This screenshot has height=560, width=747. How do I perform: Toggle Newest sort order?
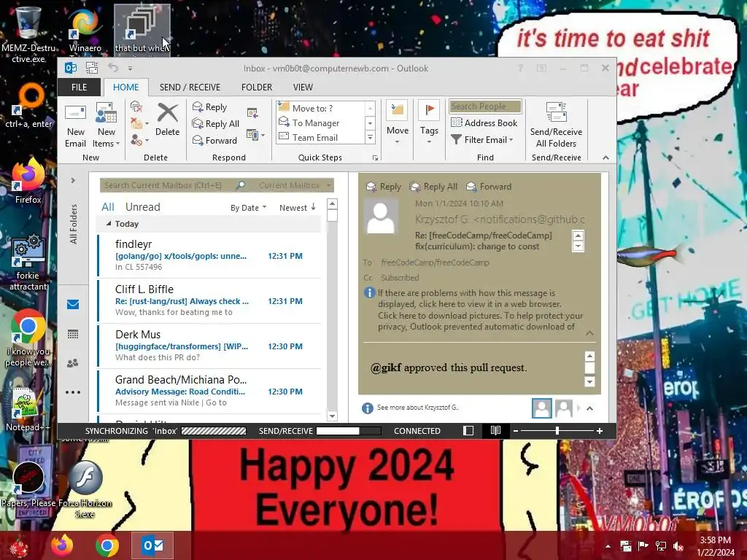pyautogui.click(x=298, y=208)
